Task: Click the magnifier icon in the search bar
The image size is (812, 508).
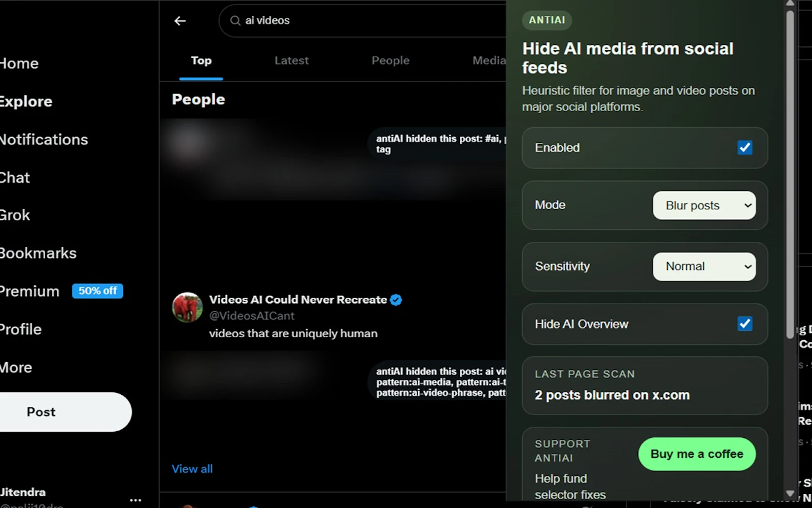Action: click(234, 21)
